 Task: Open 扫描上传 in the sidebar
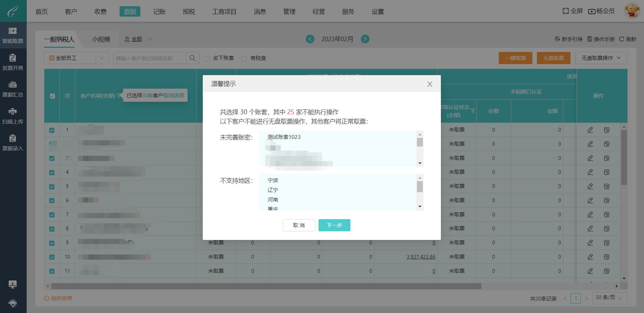tap(13, 116)
